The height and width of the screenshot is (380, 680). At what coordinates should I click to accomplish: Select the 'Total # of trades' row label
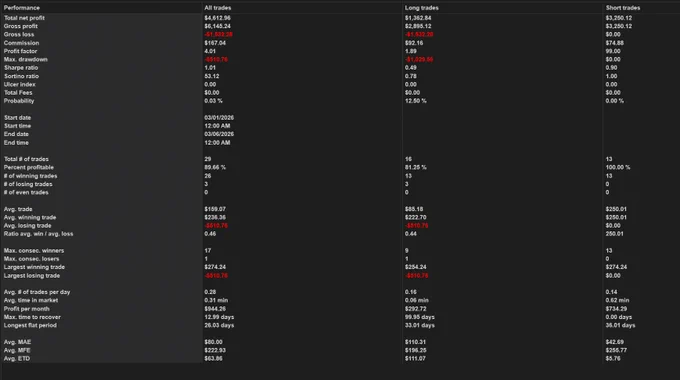click(x=26, y=159)
